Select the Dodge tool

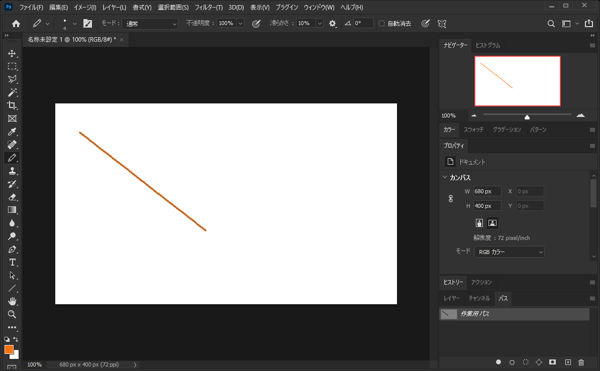tap(12, 236)
